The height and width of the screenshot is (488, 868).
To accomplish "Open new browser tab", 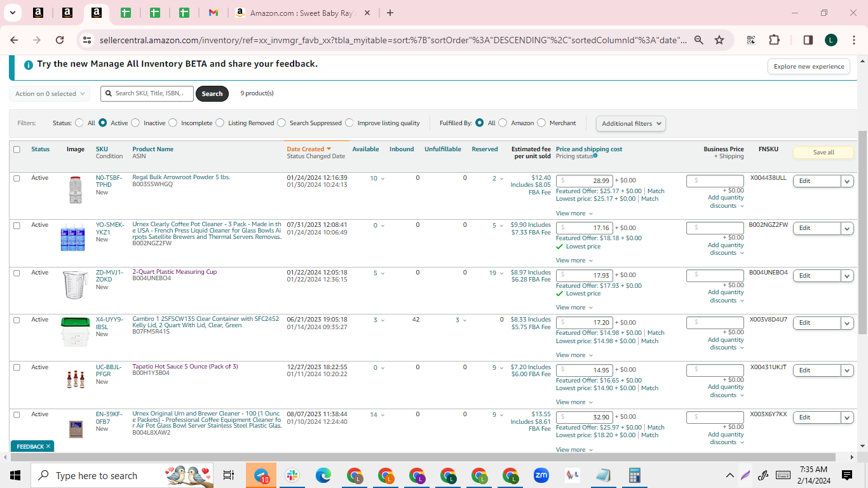I will click(390, 13).
